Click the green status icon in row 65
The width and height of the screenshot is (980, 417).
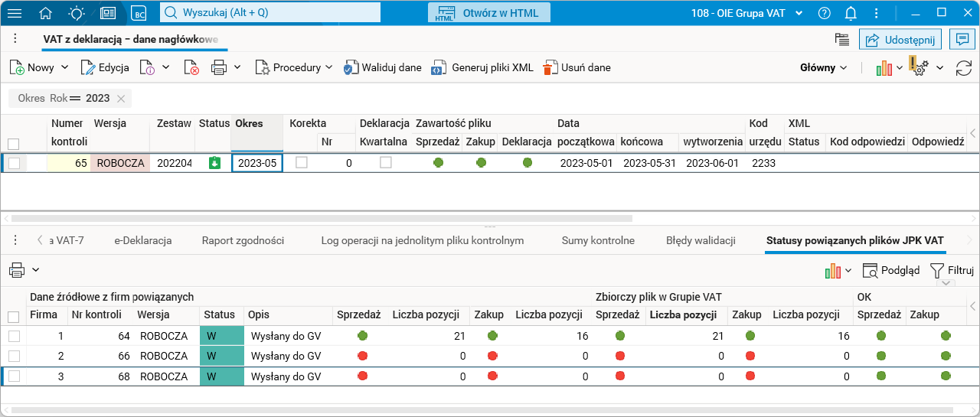214,162
